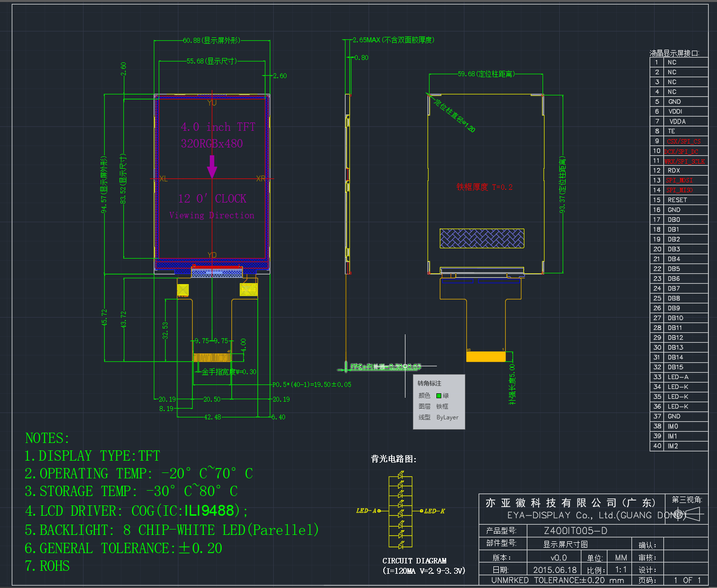The image size is (717, 588).
Task: Click pin 9 "CSX/SPI_CS" in the table
Action: pos(684,141)
